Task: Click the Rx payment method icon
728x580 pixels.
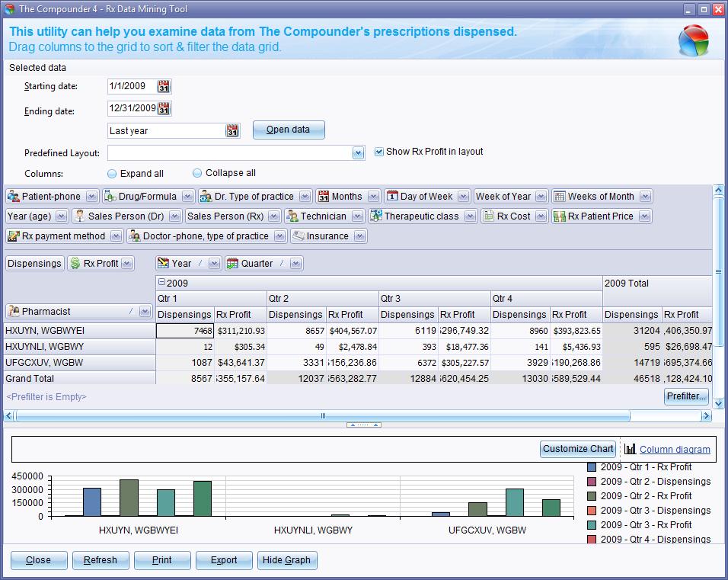Action: pos(14,236)
